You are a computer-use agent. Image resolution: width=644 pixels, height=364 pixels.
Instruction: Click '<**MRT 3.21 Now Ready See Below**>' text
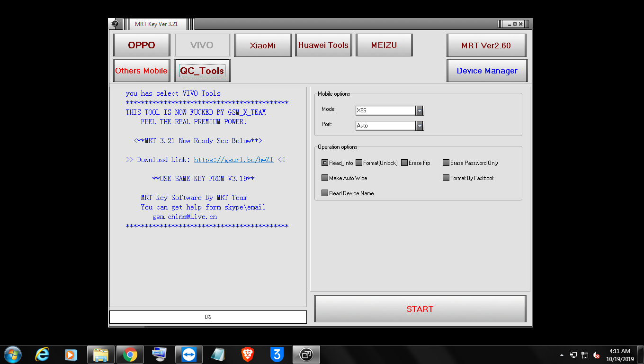pos(198,141)
